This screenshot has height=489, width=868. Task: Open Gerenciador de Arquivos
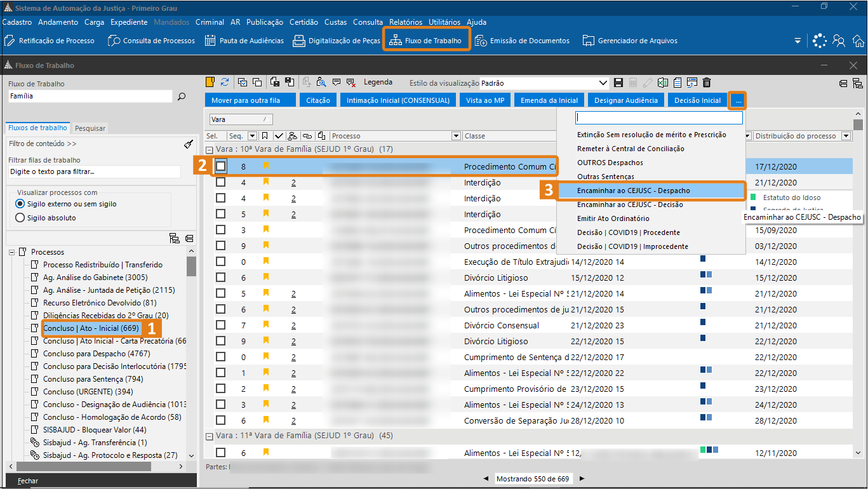(631, 41)
